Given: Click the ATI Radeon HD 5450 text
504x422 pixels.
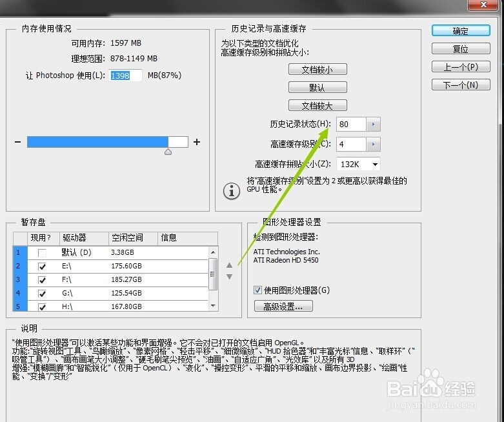Looking at the screenshot, I should 286,260.
